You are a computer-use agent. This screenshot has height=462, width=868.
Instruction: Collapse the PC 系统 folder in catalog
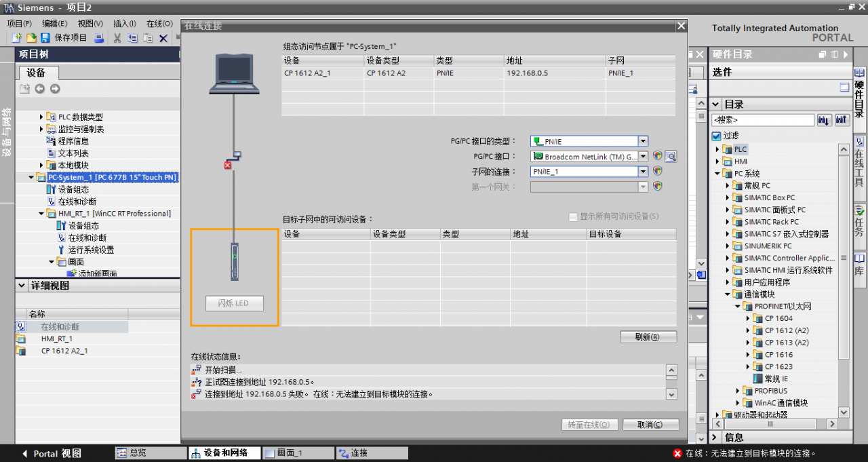click(x=718, y=174)
